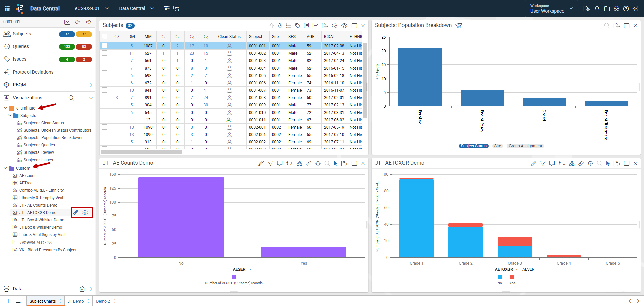Expand the Data section chevron
This screenshot has width=644, height=306.
point(91,289)
